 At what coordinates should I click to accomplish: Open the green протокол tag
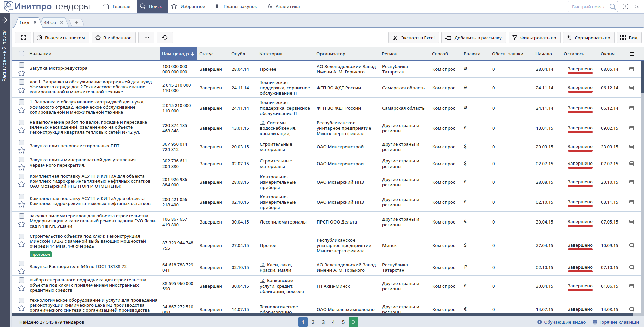coord(40,255)
